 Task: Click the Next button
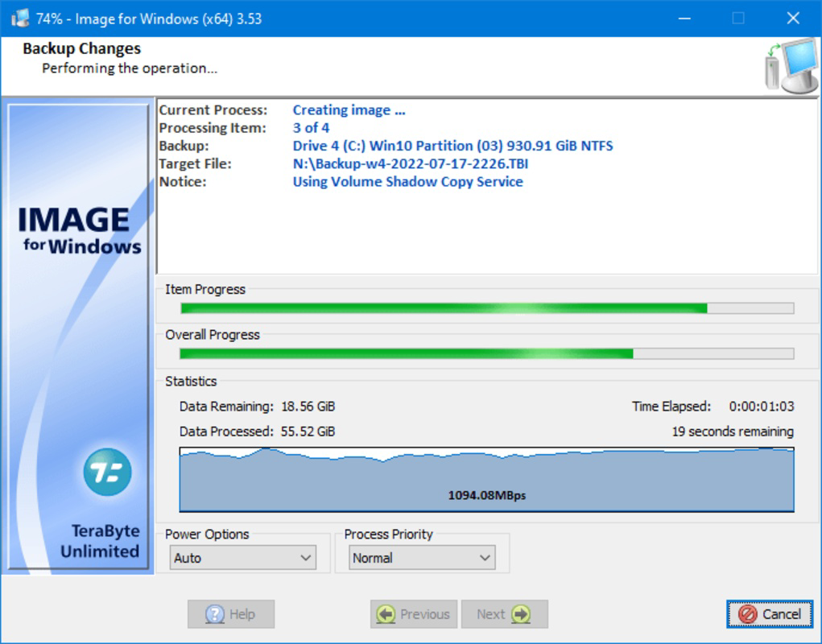tap(505, 614)
